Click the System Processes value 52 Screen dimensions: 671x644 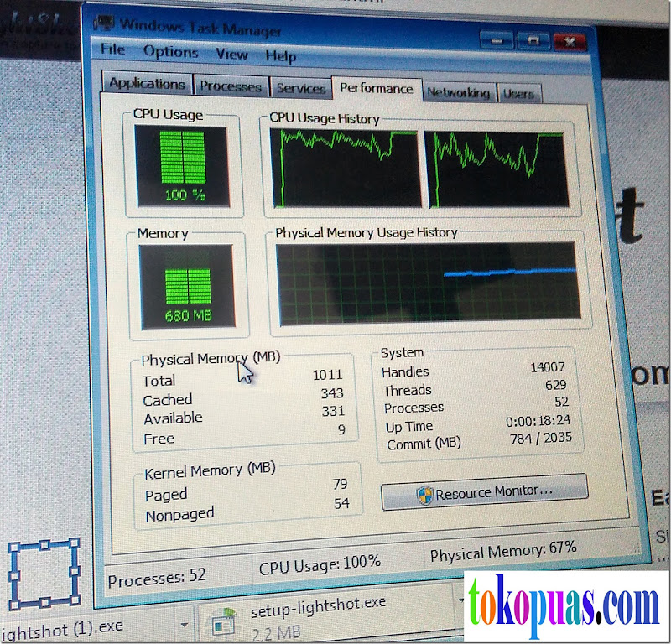click(x=561, y=402)
